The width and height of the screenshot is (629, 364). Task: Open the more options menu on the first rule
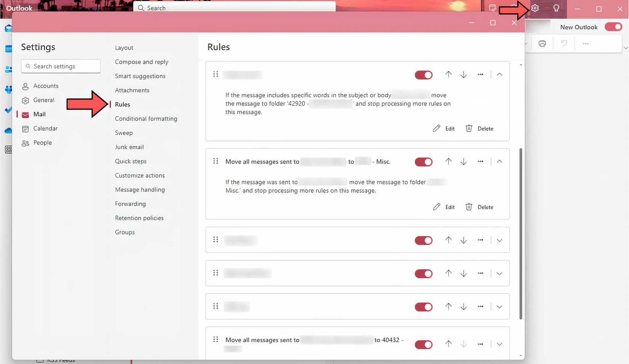click(480, 74)
